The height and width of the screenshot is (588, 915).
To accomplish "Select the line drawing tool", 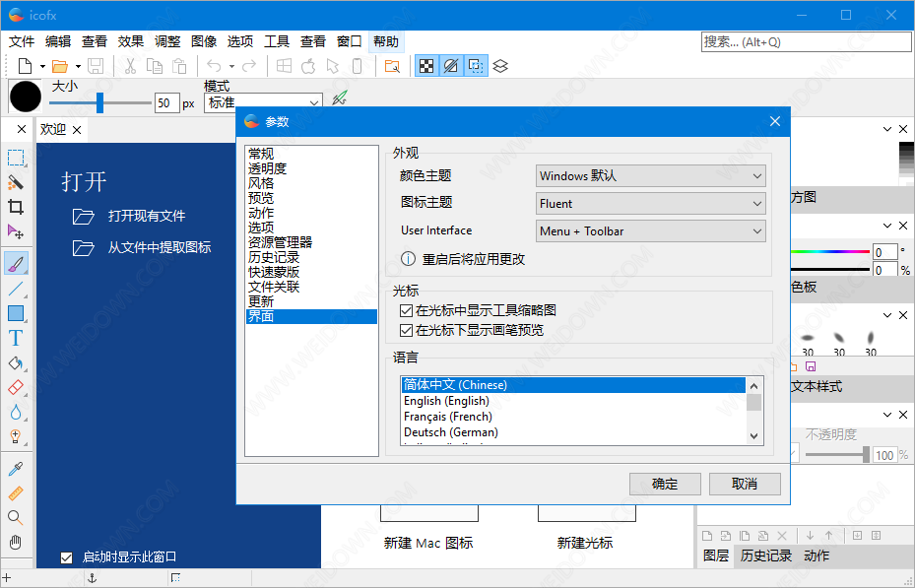I will coord(16,289).
